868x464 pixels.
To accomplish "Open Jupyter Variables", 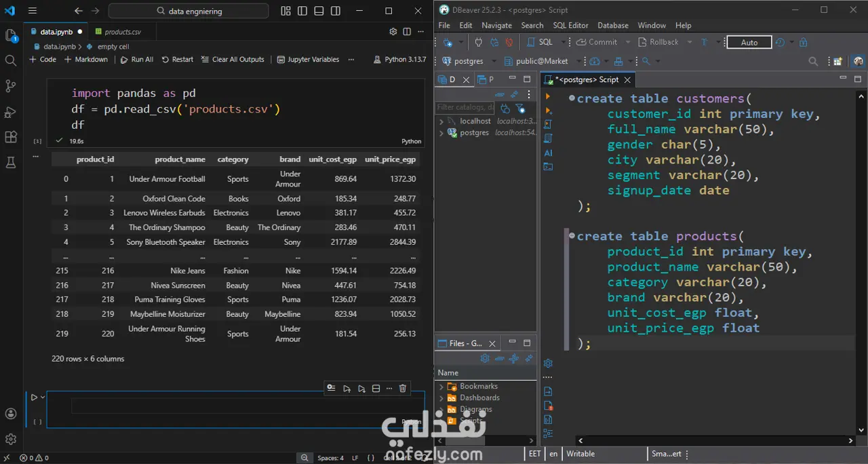I will pos(309,60).
